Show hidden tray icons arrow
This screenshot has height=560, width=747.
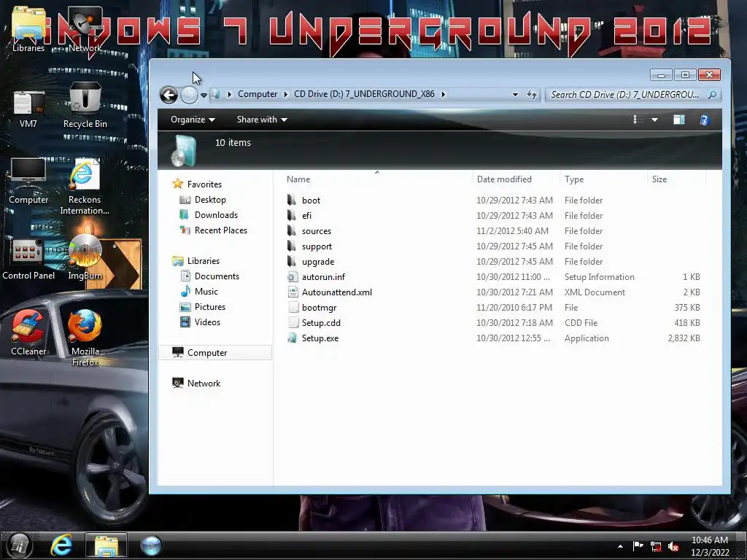point(620,546)
